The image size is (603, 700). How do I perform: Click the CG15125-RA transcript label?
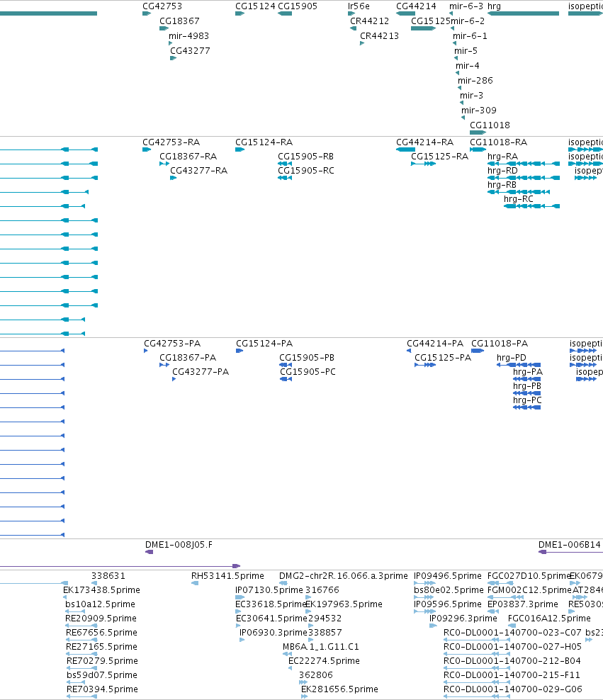(x=439, y=157)
